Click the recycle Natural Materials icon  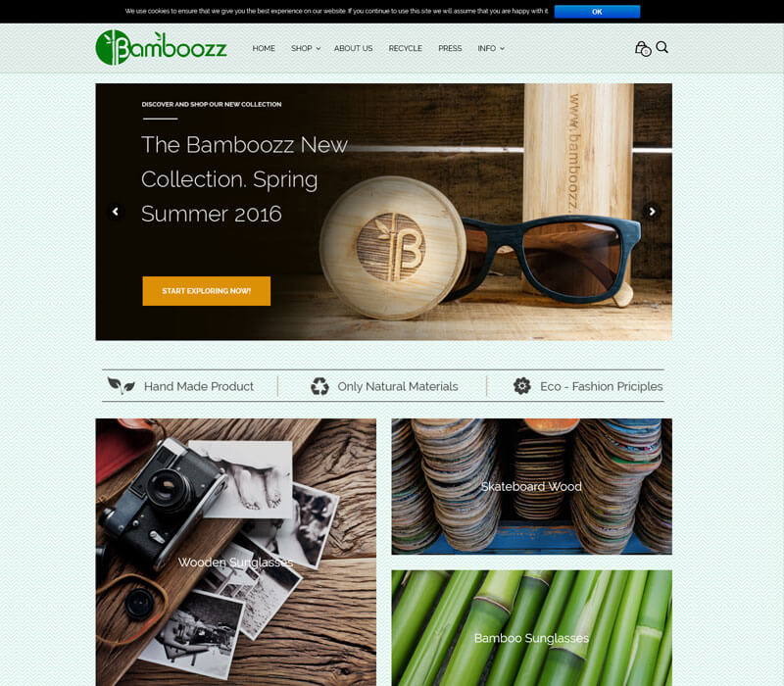pos(319,386)
